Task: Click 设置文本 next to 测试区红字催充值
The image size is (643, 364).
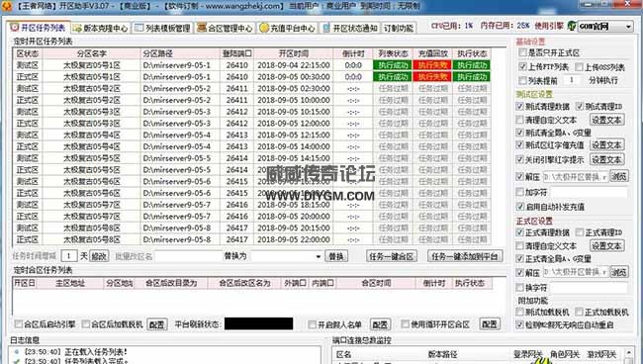Action: click(607, 145)
